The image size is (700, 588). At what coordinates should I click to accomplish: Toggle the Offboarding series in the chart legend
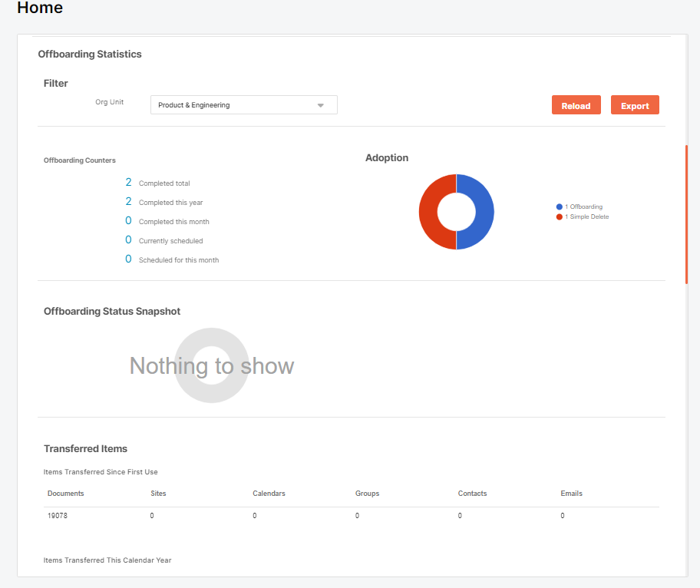point(584,206)
